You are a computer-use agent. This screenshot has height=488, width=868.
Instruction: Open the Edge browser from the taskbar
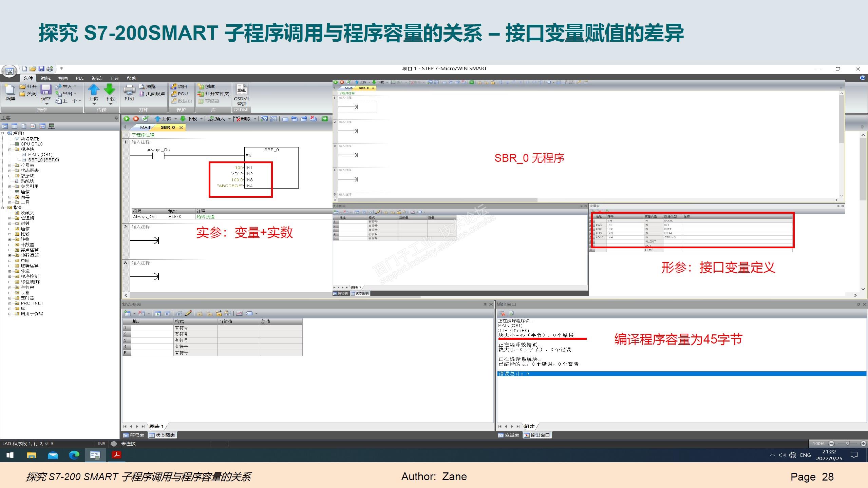point(74,455)
